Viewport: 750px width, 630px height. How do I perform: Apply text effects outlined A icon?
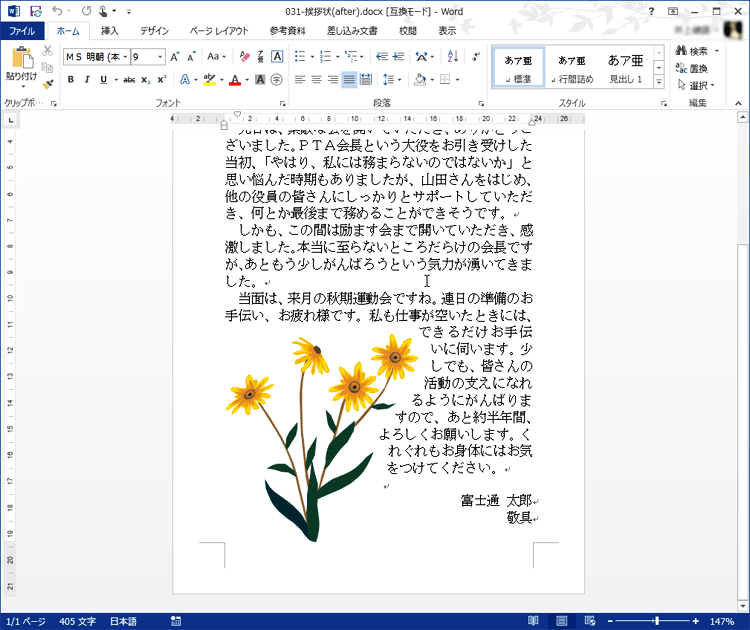pyautogui.click(x=184, y=79)
